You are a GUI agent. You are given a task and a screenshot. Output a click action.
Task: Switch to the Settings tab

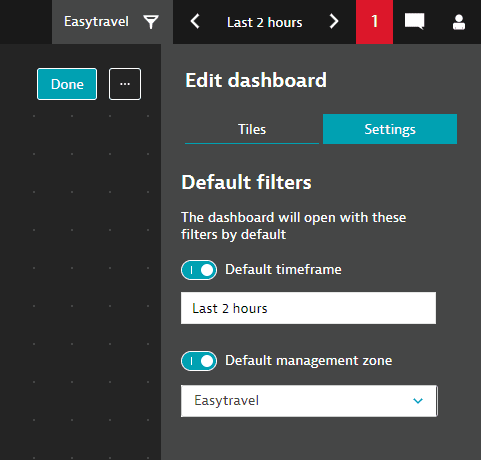pyautogui.click(x=390, y=129)
